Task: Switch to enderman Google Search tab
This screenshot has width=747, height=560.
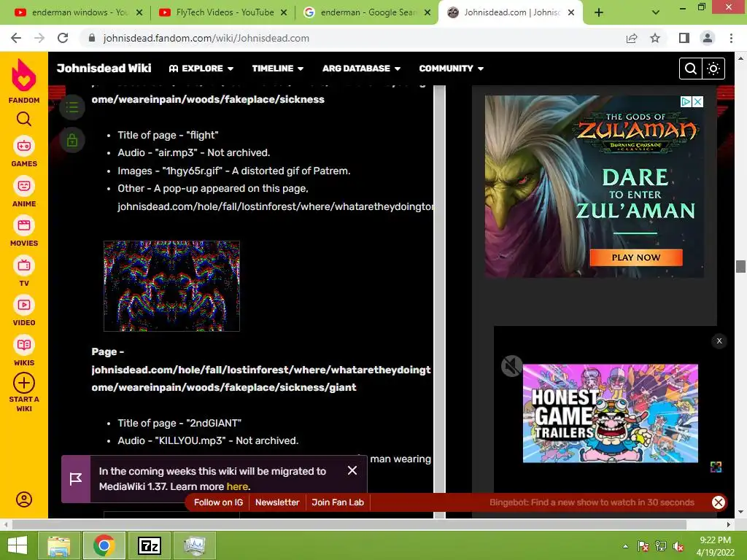Action: pos(367,13)
